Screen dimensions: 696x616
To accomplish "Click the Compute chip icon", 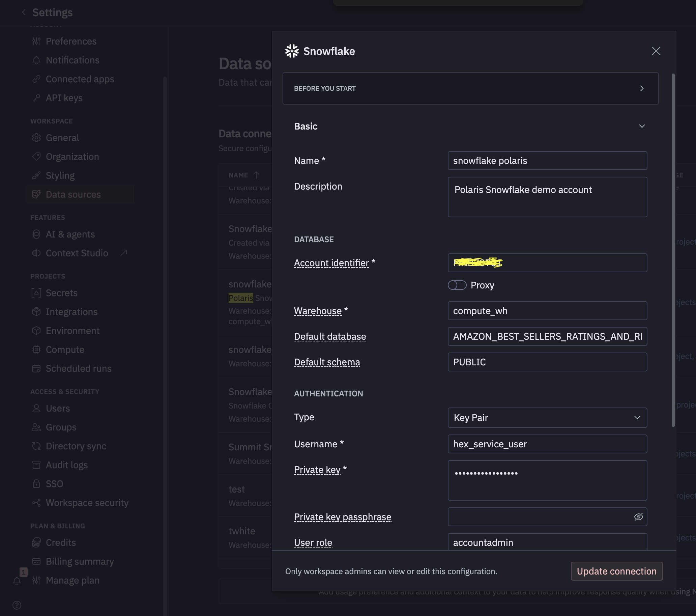I will tap(36, 349).
